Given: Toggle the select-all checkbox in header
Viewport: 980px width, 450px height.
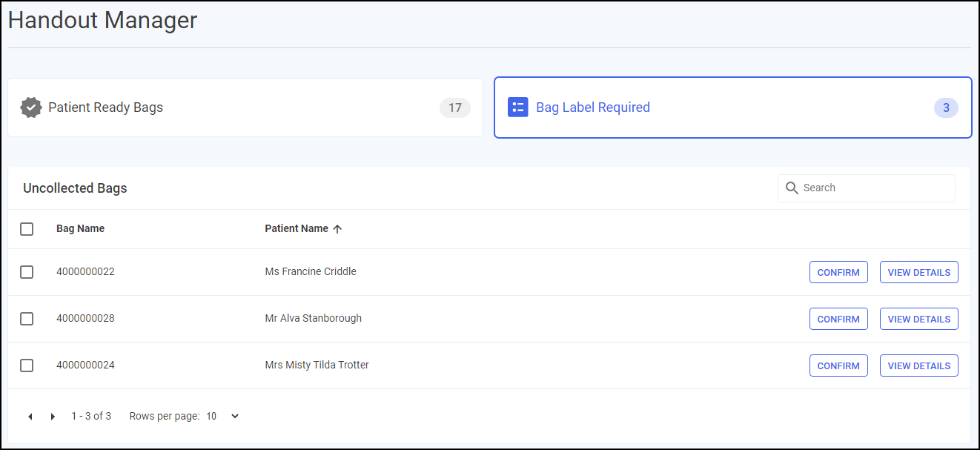Looking at the screenshot, I should pos(27,229).
